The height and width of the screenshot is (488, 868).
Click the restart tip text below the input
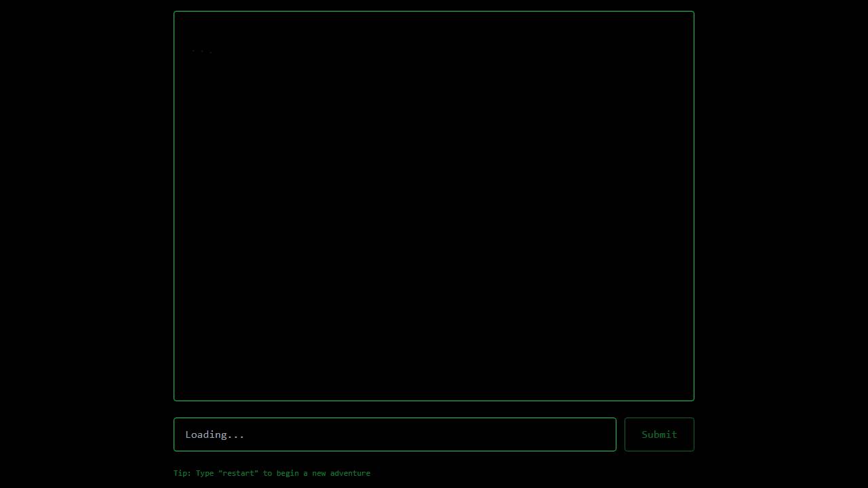pyautogui.click(x=272, y=473)
